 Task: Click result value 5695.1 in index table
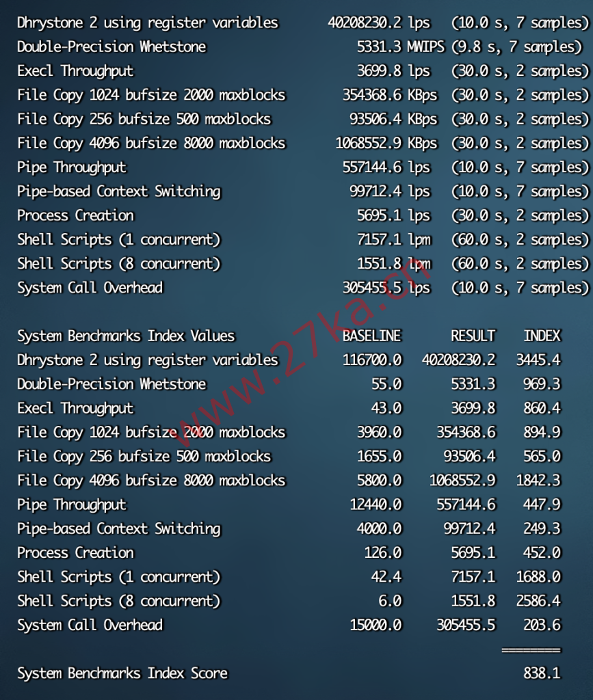pos(473,553)
